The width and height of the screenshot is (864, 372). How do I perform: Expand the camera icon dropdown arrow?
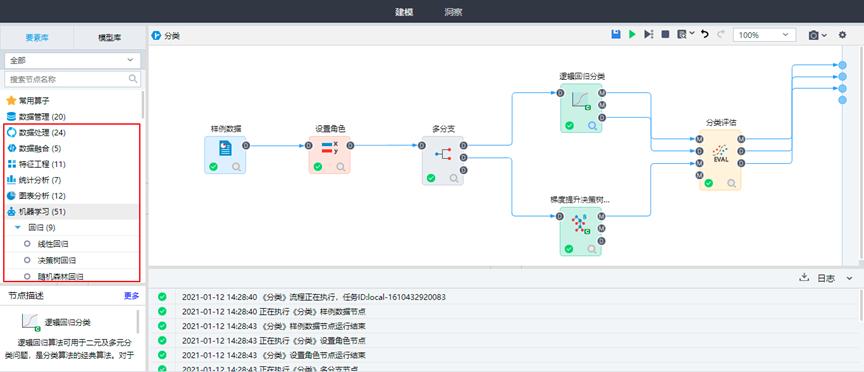pos(824,35)
